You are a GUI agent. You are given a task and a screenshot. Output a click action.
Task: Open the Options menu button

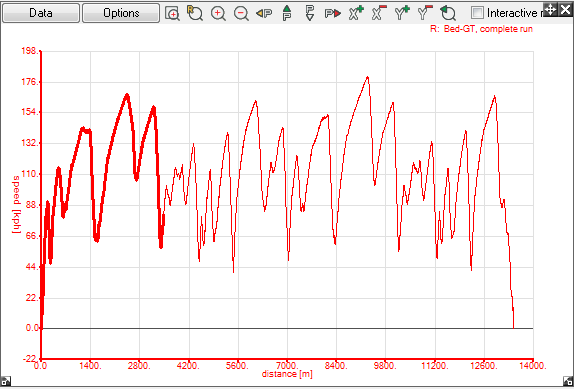click(x=121, y=13)
